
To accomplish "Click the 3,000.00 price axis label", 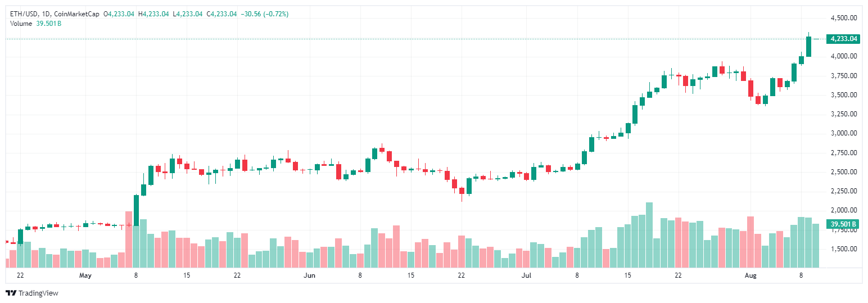I will [x=843, y=133].
